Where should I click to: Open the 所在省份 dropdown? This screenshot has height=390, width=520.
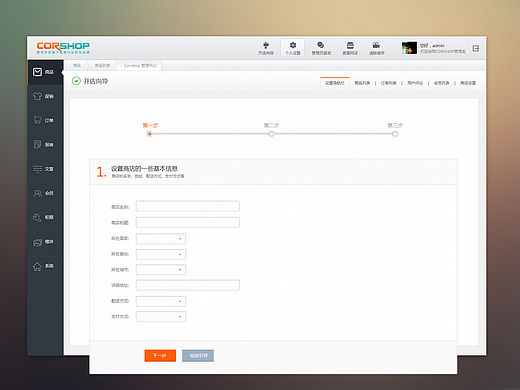(x=161, y=254)
